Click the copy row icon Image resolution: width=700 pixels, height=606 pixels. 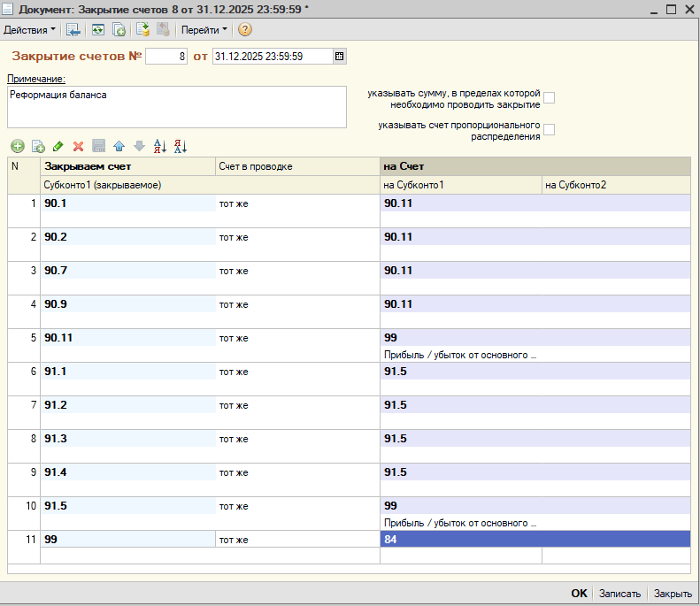[38, 146]
